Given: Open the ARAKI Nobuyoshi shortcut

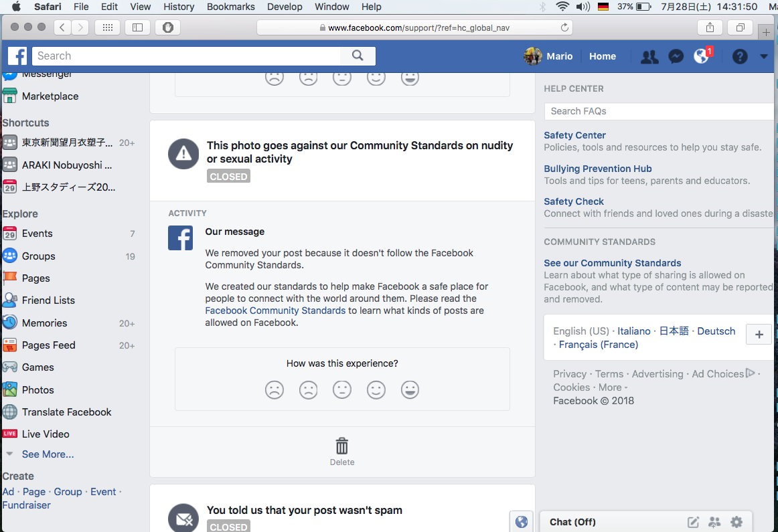Looking at the screenshot, I should (66, 165).
